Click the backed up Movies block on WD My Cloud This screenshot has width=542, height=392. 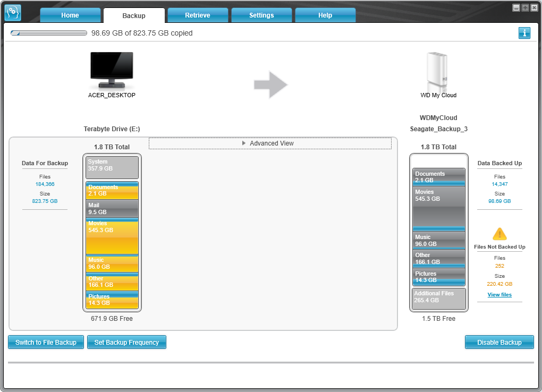(x=438, y=209)
